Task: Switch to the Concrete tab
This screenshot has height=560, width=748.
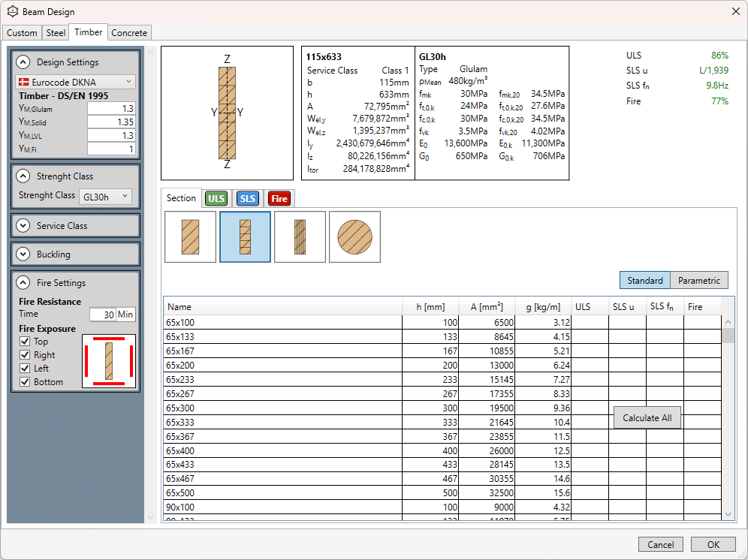Action: coord(129,33)
